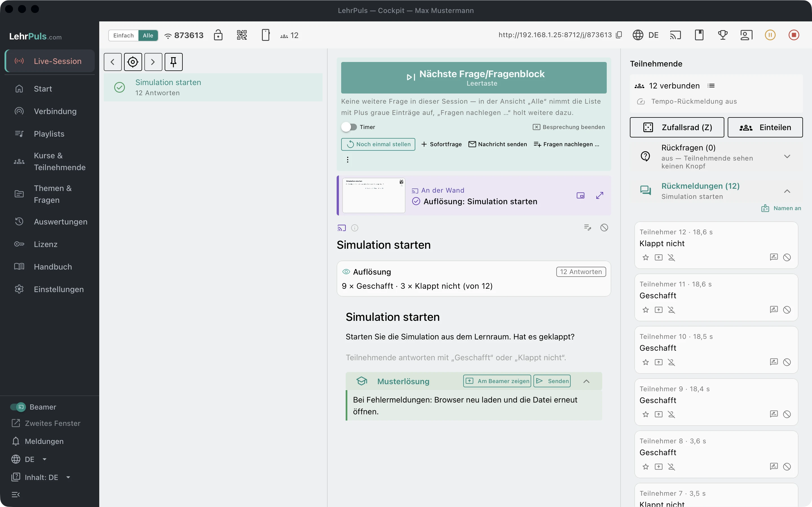Click Nächste Frage/Fragenblock button
The width and height of the screenshot is (812, 507).
point(474,78)
